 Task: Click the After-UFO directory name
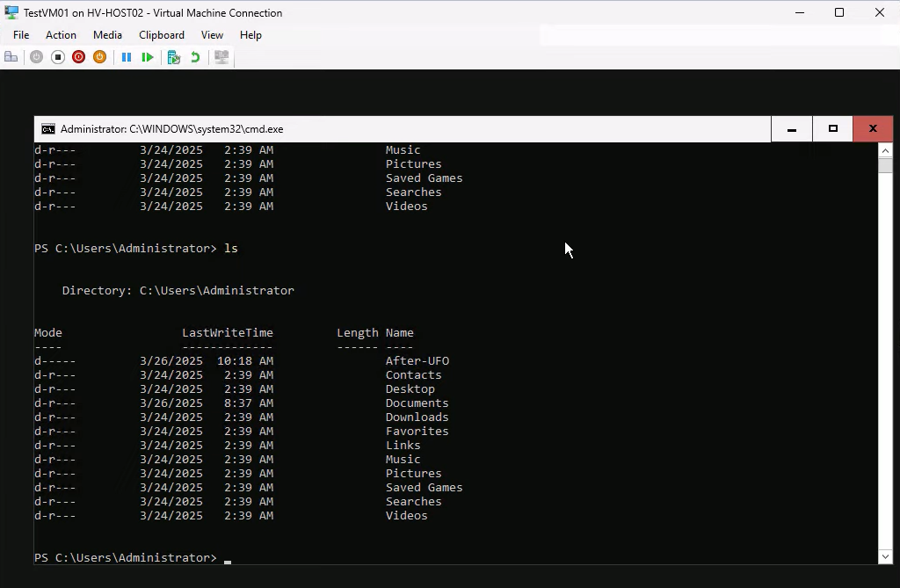pyautogui.click(x=417, y=360)
